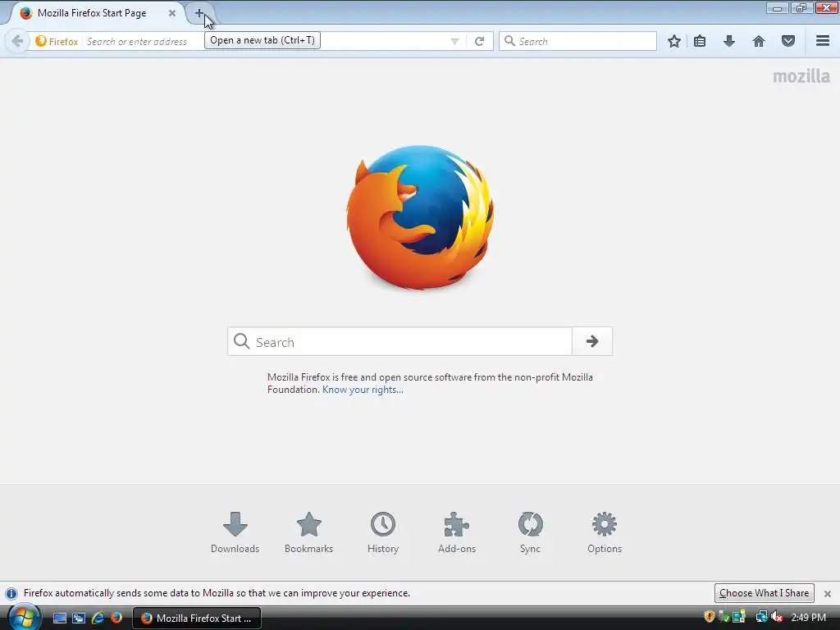Open Bookmarks from the start page

[x=308, y=533]
